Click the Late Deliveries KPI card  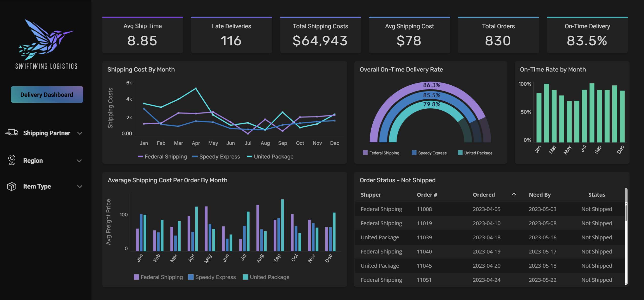[231, 35]
